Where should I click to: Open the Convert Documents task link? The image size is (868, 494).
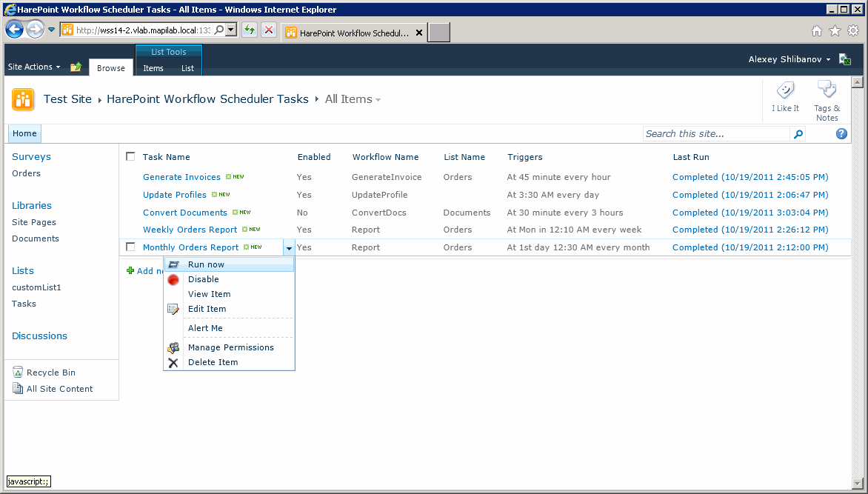[x=185, y=213]
